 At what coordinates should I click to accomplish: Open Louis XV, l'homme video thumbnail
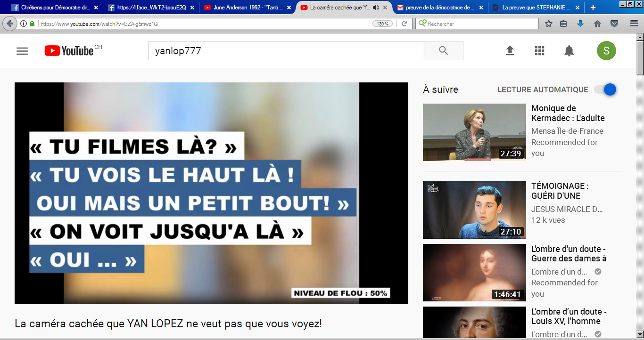474,323
